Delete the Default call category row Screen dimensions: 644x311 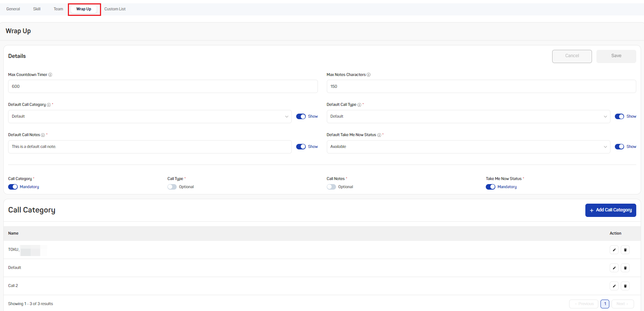[x=625, y=268]
